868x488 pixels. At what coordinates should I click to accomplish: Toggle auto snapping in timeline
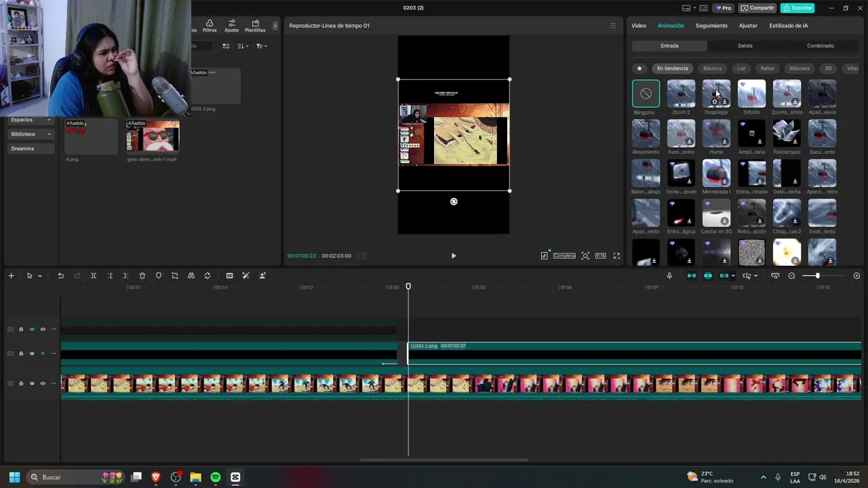click(708, 276)
